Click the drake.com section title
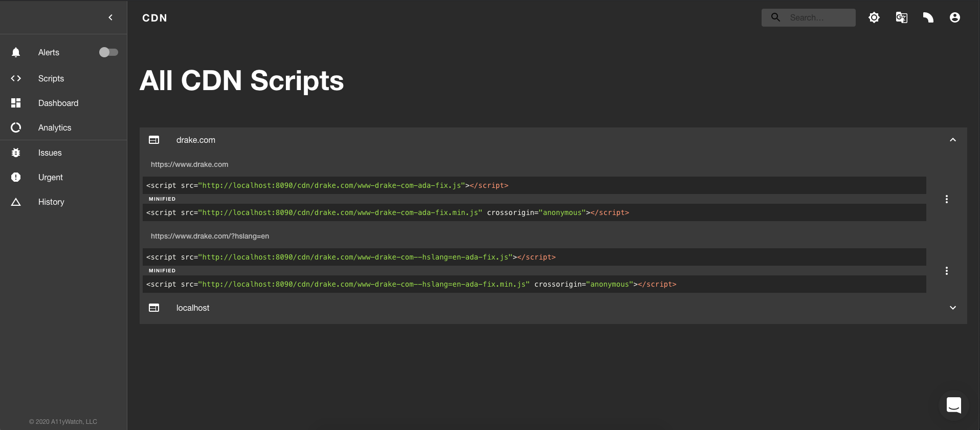The height and width of the screenshot is (430, 980). (196, 140)
